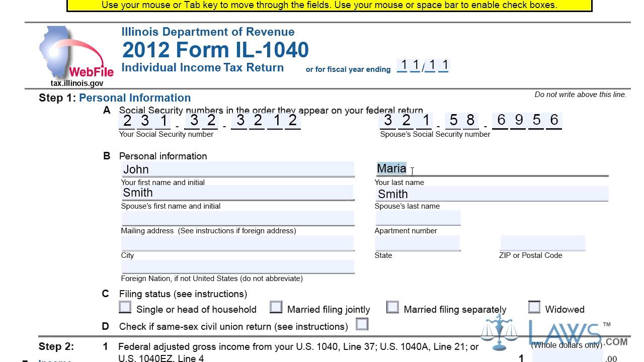
Task: Click the 'Step 1: Personal Information' heading
Action: pyautogui.click(x=115, y=98)
